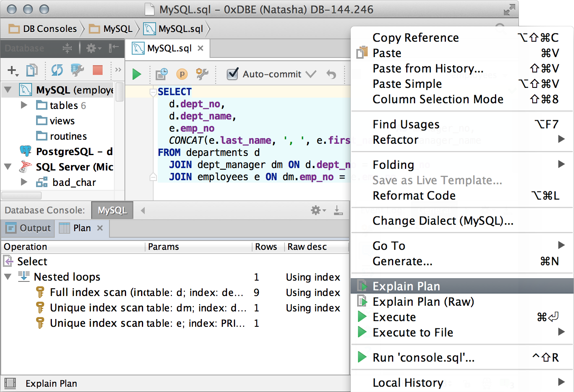Click the SQL Server data source icon
The image size is (574, 392).
click(26, 166)
